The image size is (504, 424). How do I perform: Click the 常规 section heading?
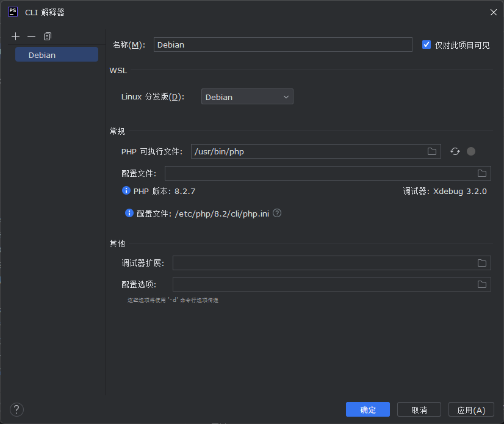point(117,131)
